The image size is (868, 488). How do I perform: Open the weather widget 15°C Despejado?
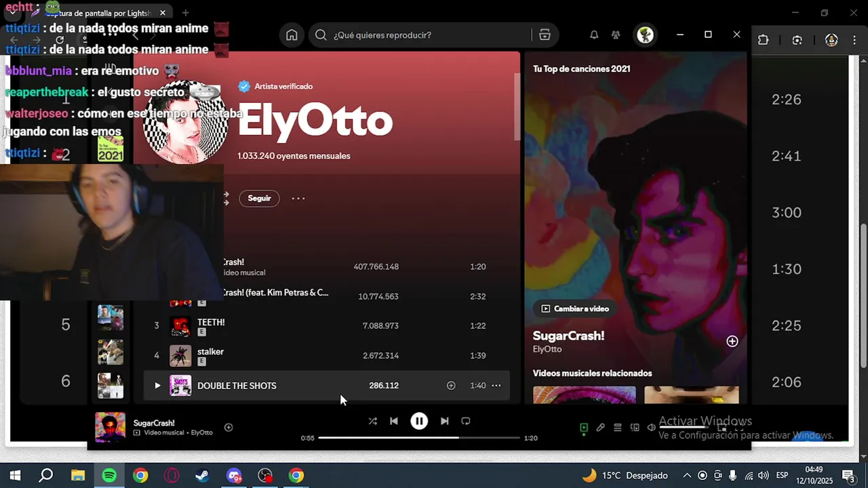pos(625,475)
